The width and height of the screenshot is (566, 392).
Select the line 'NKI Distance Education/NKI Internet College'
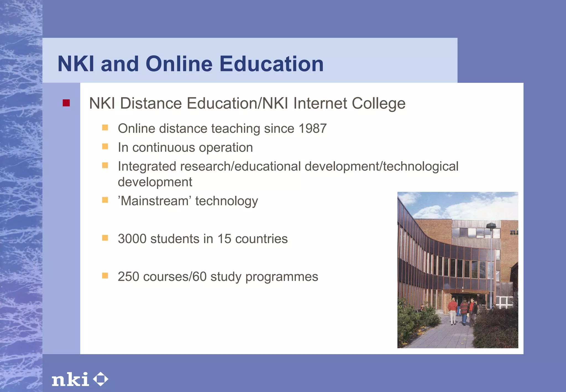pyautogui.click(x=247, y=104)
